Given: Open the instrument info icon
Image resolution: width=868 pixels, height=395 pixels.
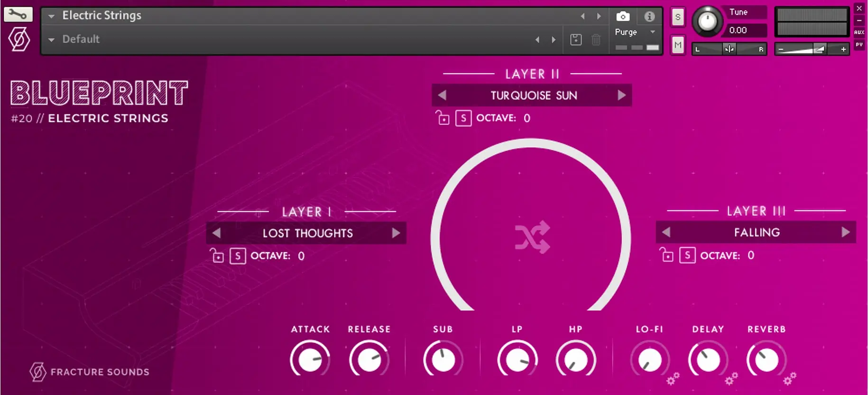Looking at the screenshot, I should [649, 17].
